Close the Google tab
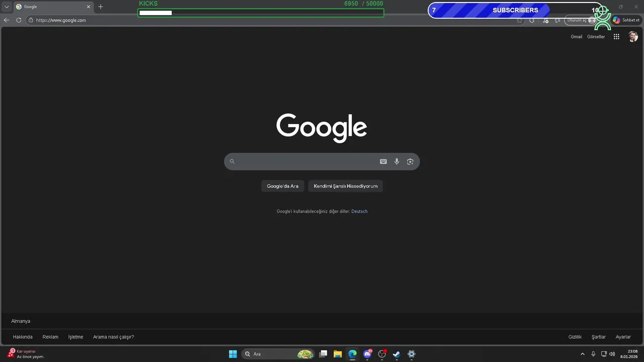This screenshot has height=362, width=644. coord(89,7)
